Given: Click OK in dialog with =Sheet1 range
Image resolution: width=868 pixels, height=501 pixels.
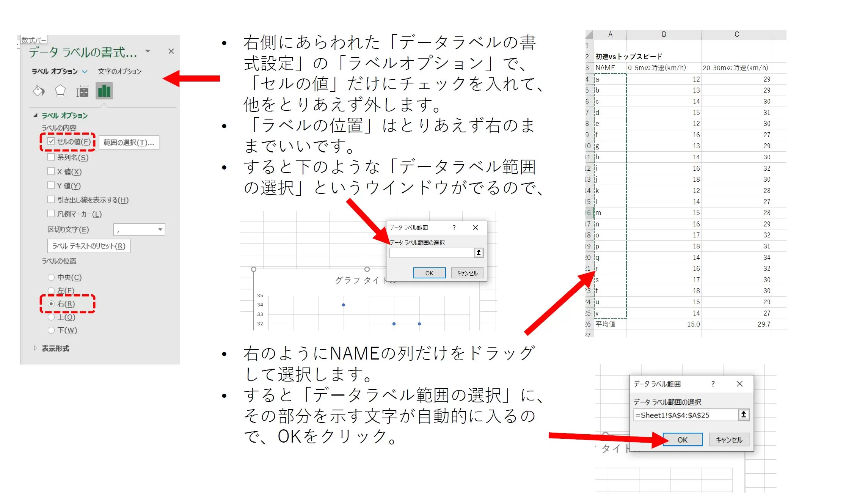Looking at the screenshot, I should point(682,440).
